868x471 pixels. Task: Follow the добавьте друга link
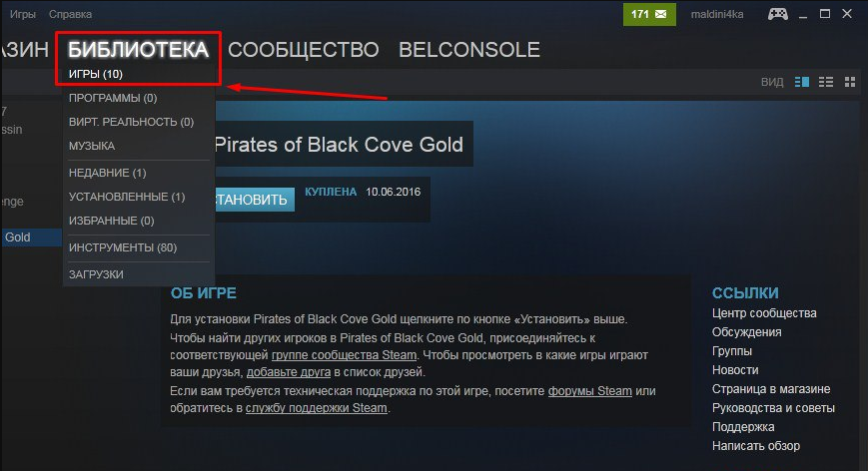(x=289, y=372)
